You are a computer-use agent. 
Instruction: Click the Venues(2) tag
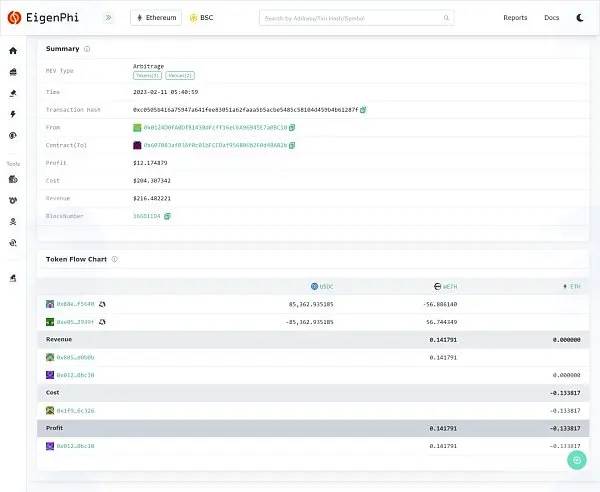point(180,75)
